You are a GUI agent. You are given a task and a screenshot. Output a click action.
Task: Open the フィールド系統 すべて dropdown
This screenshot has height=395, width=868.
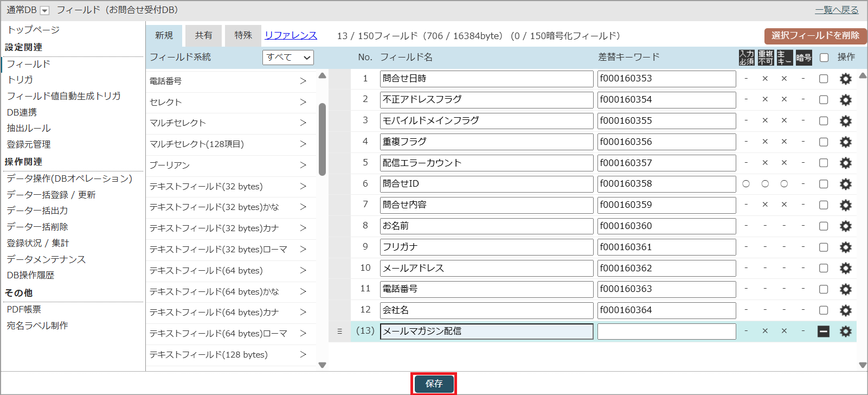(288, 58)
